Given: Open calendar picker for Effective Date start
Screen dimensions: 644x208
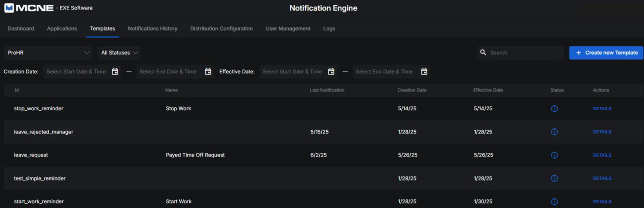Looking at the screenshot, I should pyautogui.click(x=331, y=72).
